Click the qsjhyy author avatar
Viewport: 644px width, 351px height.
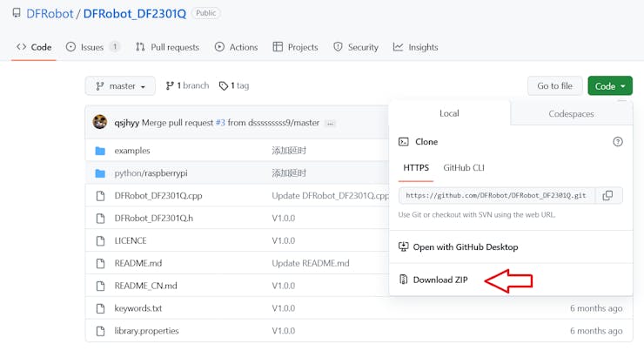coord(100,123)
